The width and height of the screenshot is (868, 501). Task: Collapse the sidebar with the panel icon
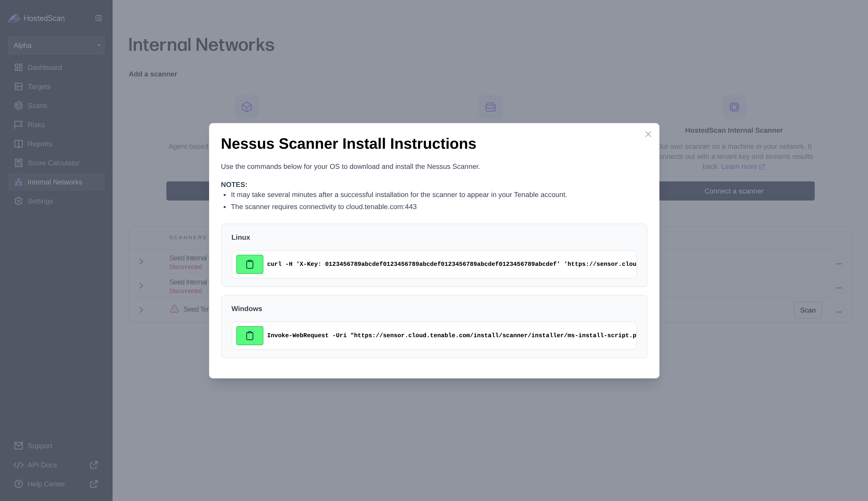(x=99, y=18)
